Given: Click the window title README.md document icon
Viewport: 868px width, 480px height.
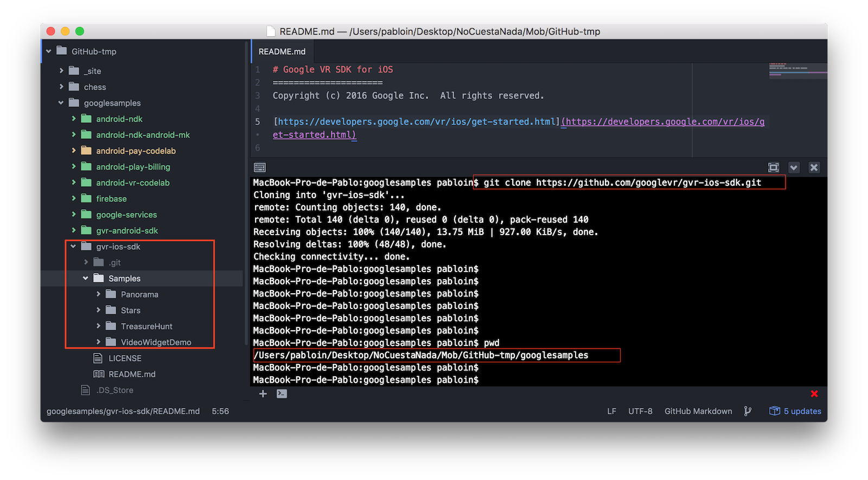Looking at the screenshot, I should [271, 31].
